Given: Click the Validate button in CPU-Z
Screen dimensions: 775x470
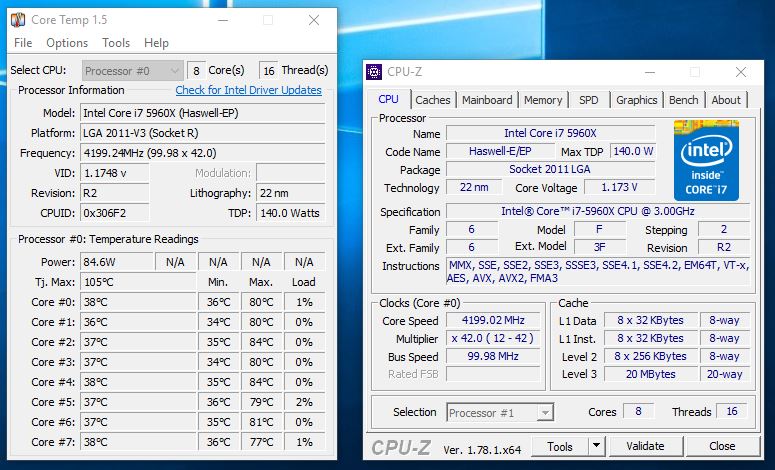Looking at the screenshot, I should 646,446.
